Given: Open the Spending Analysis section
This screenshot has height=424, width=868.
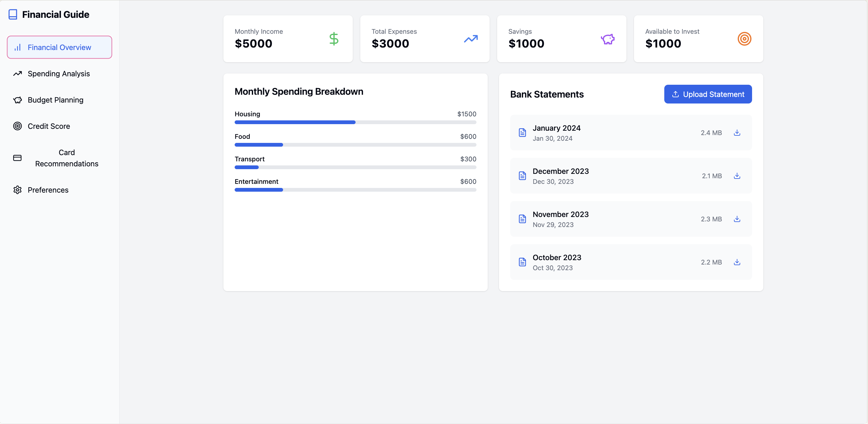Looking at the screenshot, I should point(59,73).
